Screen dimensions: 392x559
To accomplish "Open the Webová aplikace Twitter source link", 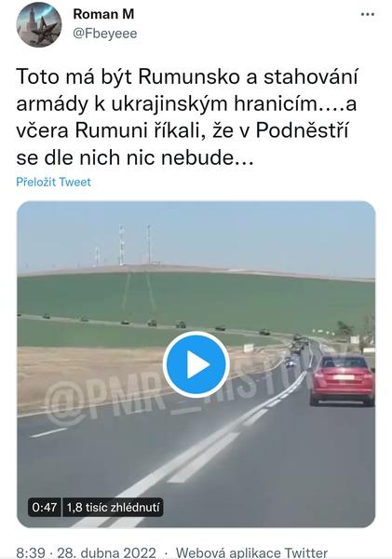I will tap(251, 552).
